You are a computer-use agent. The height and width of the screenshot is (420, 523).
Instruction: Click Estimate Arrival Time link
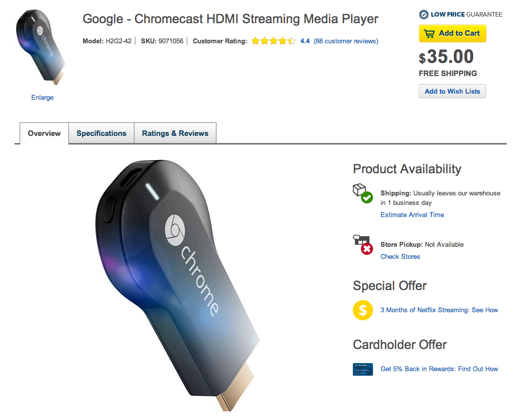point(412,215)
